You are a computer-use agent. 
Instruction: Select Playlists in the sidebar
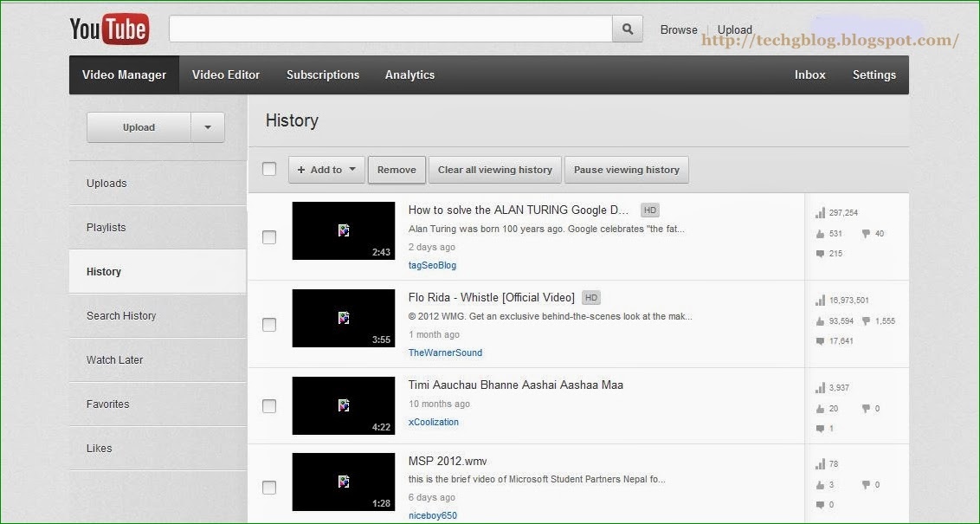(x=158, y=228)
